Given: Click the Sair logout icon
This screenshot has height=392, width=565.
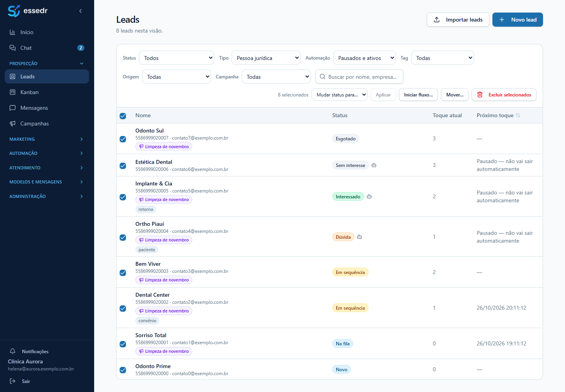Looking at the screenshot, I should tap(13, 381).
